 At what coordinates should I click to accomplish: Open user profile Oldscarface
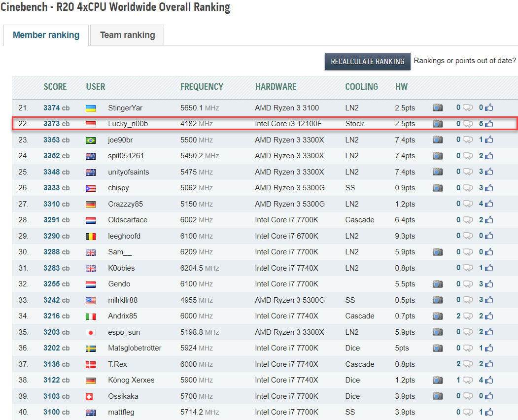128,220
